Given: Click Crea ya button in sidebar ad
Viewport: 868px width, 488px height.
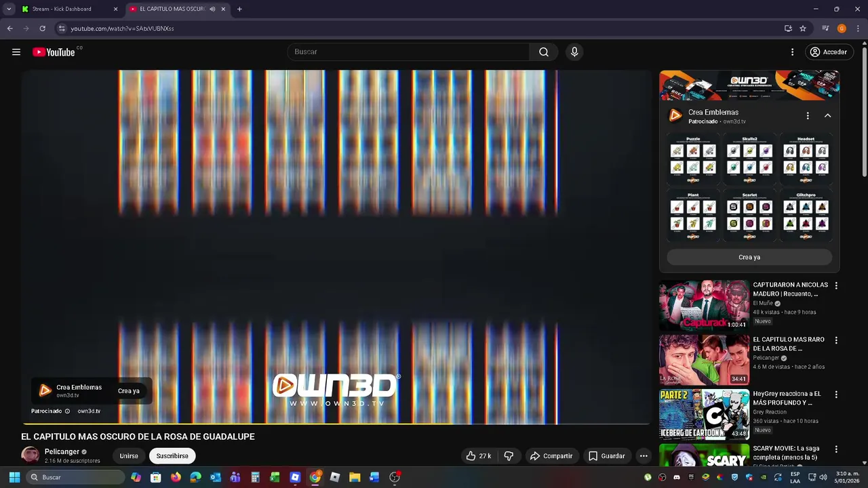Looking at the screenshot, I should click(x=749, y=258).
